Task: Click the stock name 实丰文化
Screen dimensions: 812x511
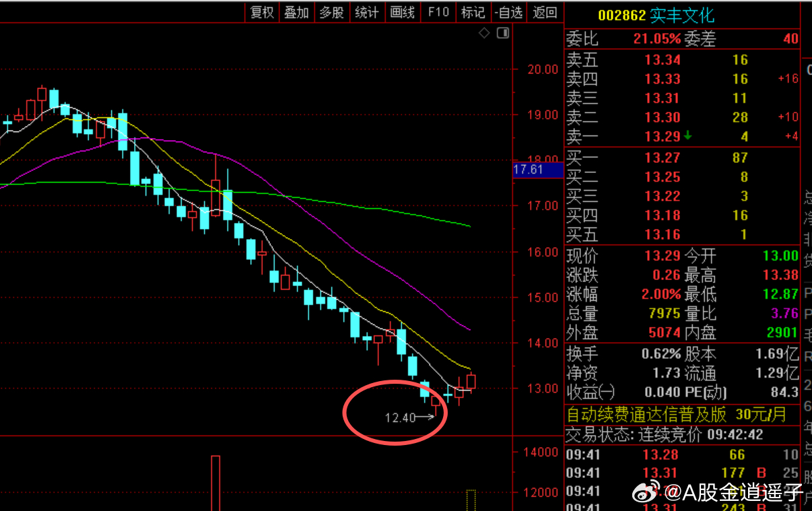Action: [683, 15]
